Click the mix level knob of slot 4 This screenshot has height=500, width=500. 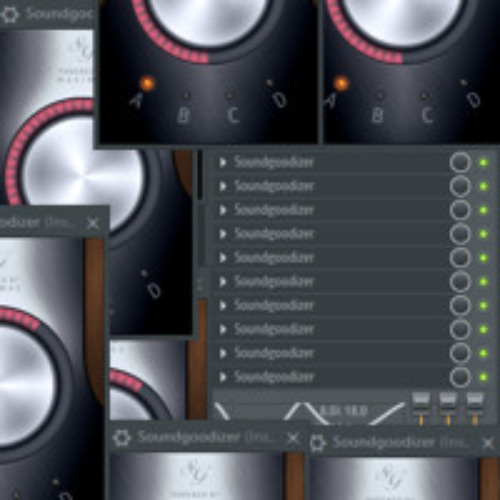[x=460, y=234]
